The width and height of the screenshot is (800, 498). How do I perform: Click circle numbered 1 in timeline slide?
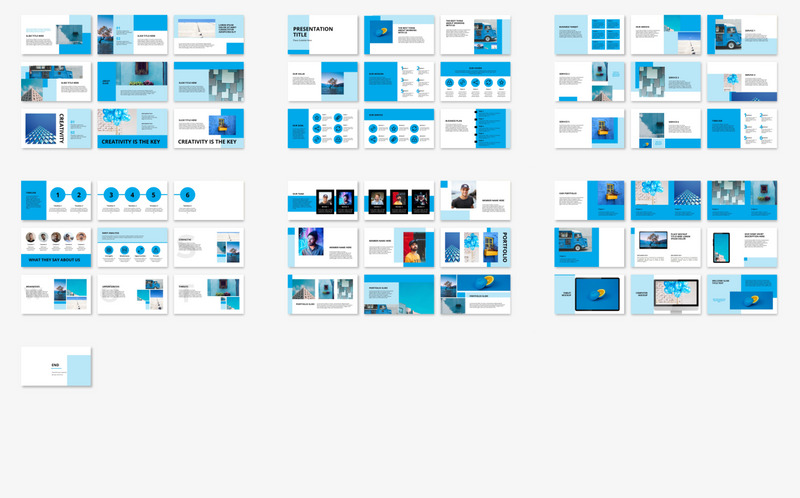pyautogui.click(x=58, y=194)
